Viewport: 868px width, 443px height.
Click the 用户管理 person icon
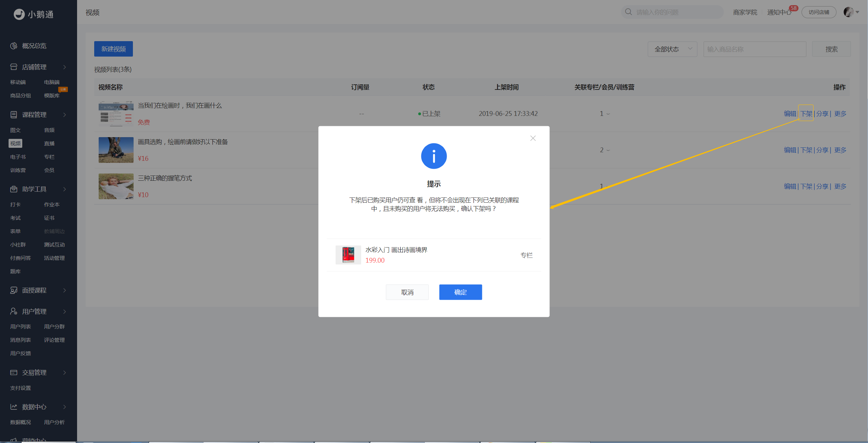(14, 311)
